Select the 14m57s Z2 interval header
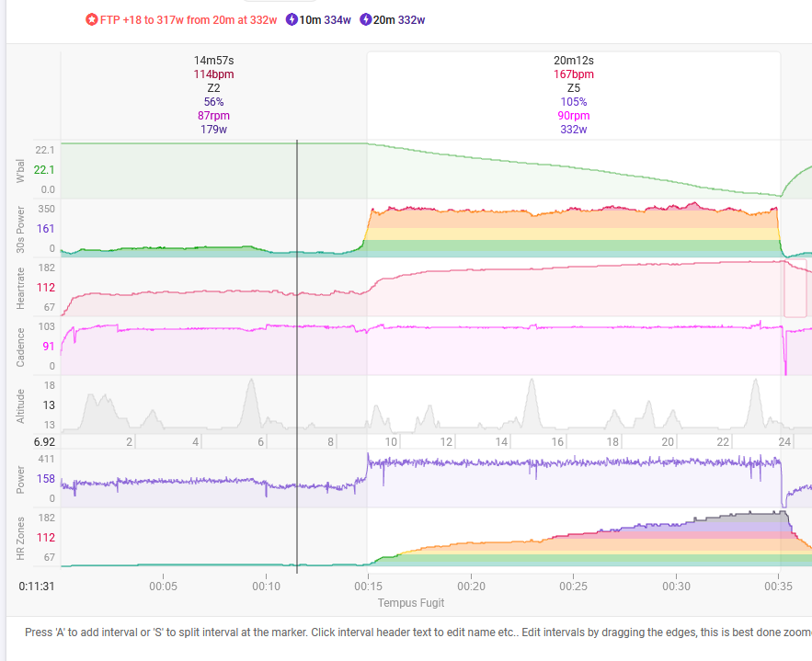The height and width of the screenshot is (661, 812). 213,95
